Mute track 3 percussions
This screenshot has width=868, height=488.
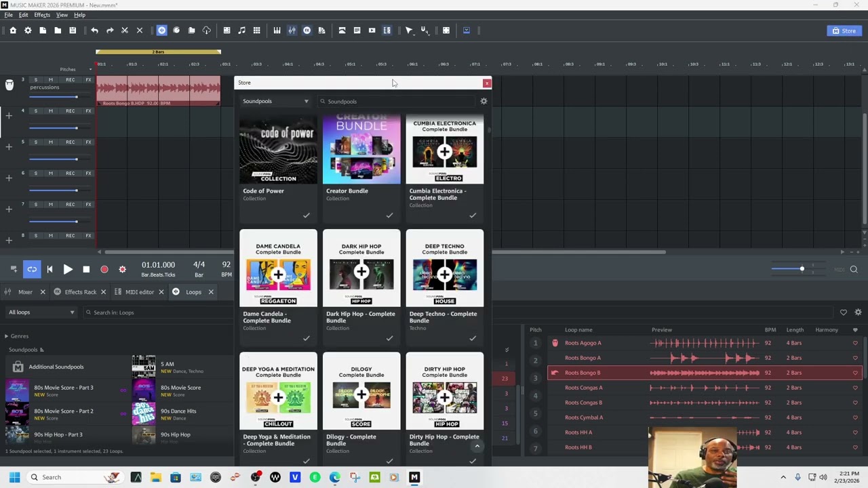(50, 80)
